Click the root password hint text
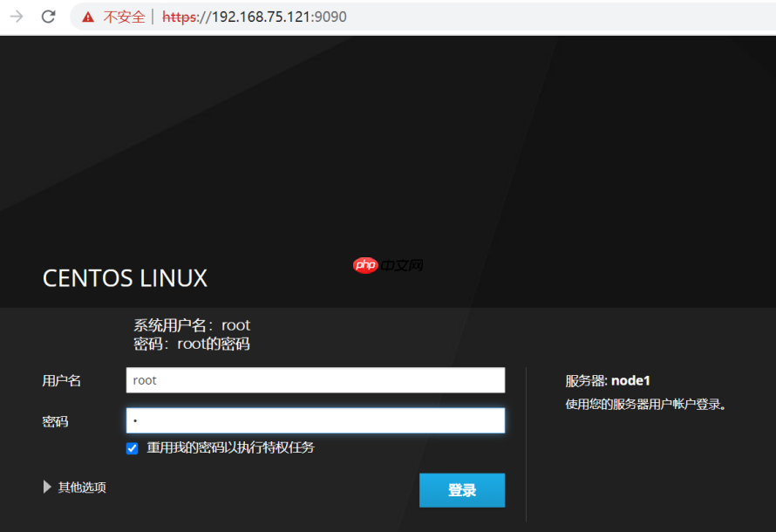 point(191,344)
